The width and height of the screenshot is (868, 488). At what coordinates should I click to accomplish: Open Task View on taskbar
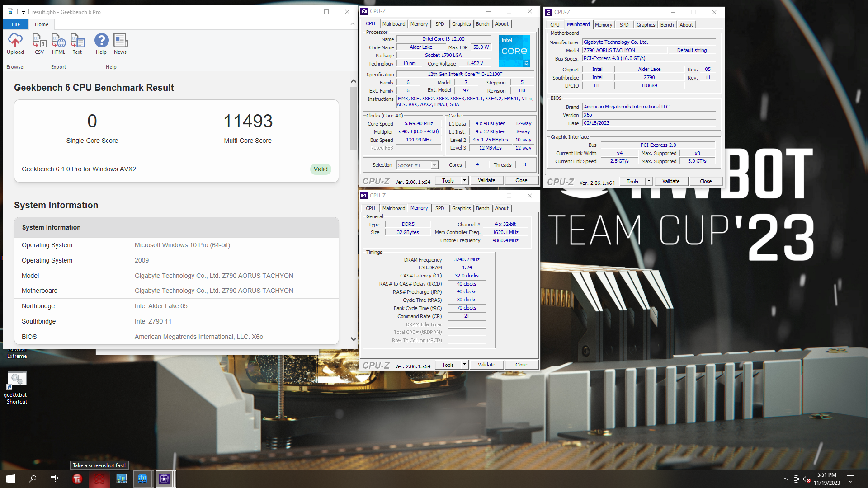point(54,479)
